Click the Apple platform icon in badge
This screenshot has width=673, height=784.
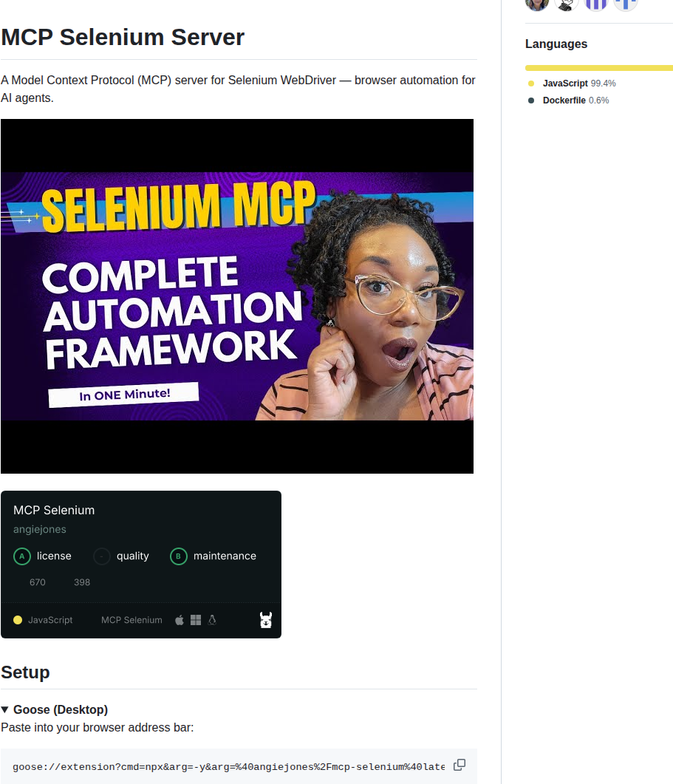(x=180, y=620)
